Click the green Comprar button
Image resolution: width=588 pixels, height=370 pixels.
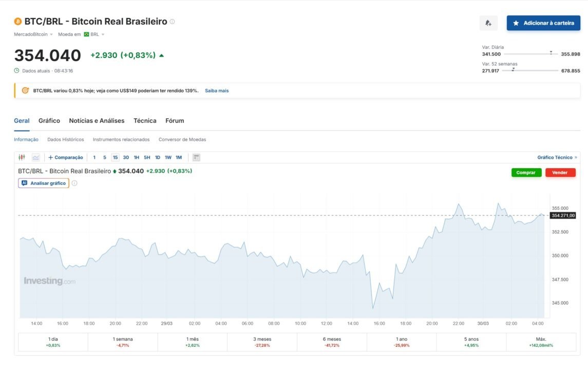pyautogui.click(x=526, y=173)
